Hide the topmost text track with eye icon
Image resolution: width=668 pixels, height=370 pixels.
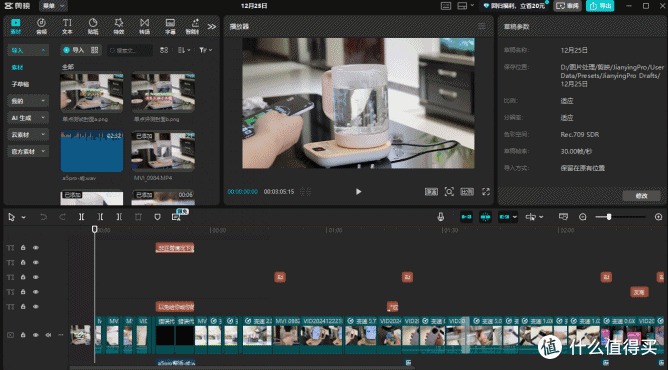[x=36, y=247]
